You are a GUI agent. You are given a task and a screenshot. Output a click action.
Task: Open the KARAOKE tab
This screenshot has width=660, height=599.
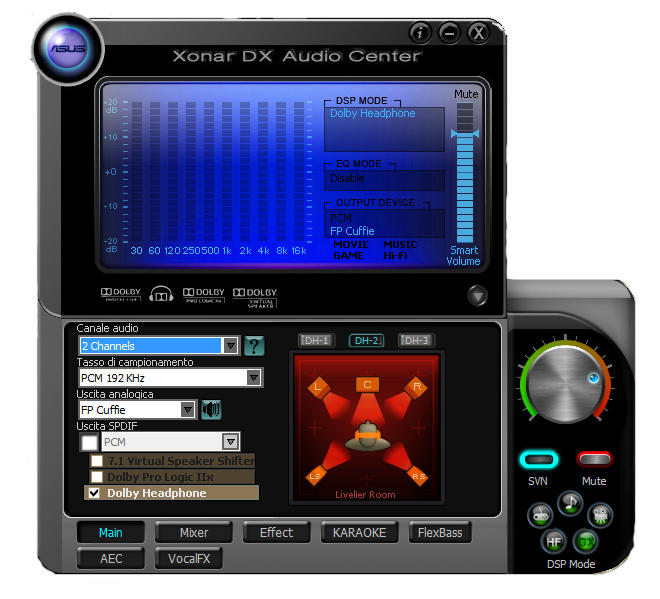[359, 532]
